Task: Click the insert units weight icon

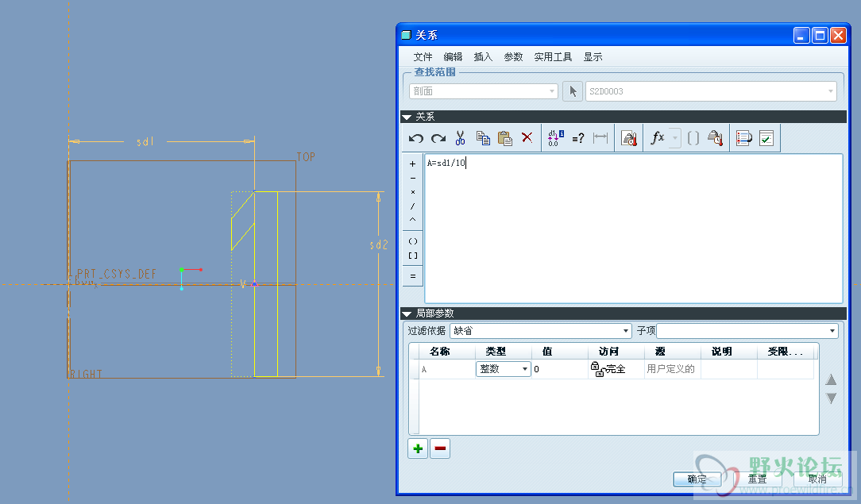Action: 715,138
